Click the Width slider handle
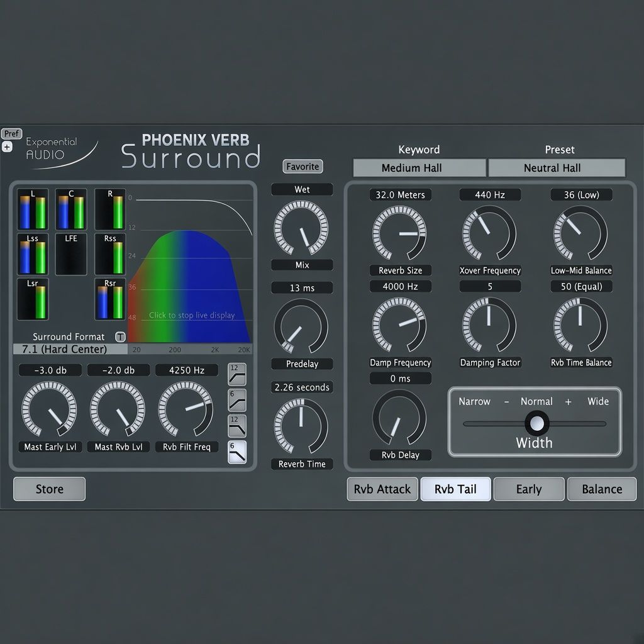This screenshot has height=644, width=644. pyautogui.click(x=537, y=423)
